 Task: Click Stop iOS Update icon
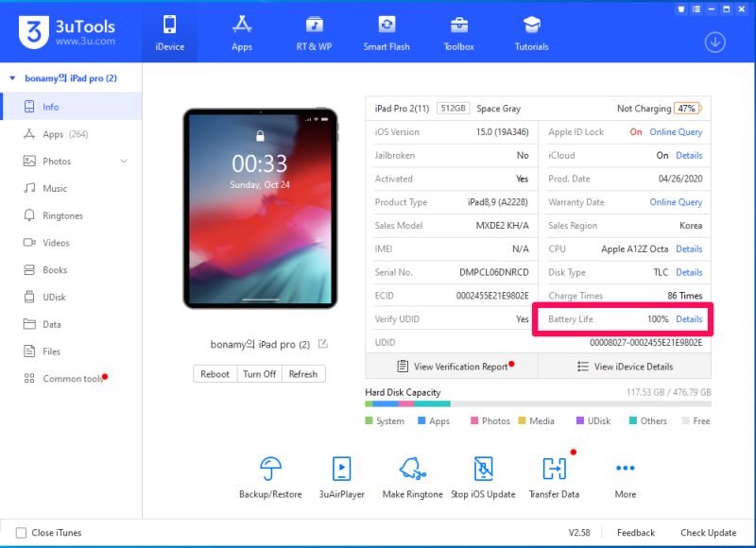483,469
